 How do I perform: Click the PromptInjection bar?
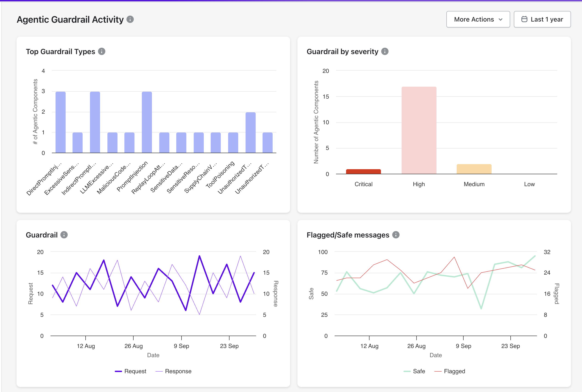coord(147,122)
